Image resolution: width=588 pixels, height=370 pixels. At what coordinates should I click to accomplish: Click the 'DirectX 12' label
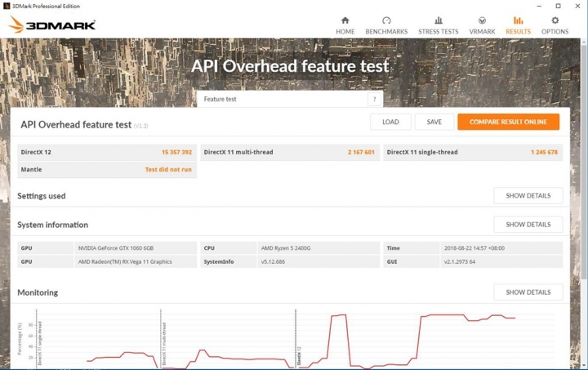pyautogui.click(x=36, y=152)
